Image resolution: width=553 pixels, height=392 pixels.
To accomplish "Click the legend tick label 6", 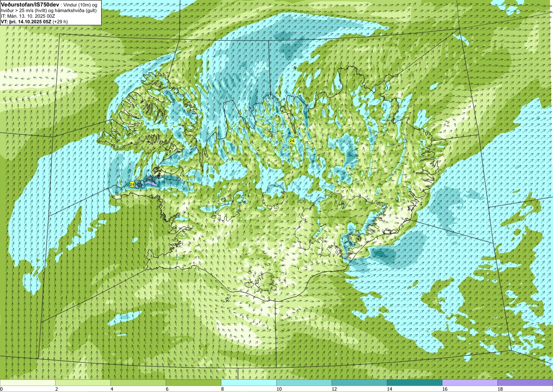I will pyautogui.click(x=168, y=389).
